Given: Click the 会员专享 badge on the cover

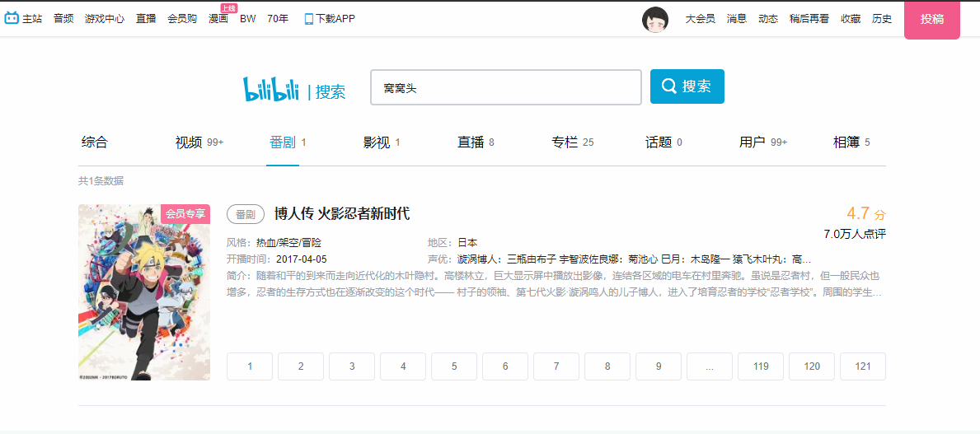Looking at the screenshot, I should 185,213.
